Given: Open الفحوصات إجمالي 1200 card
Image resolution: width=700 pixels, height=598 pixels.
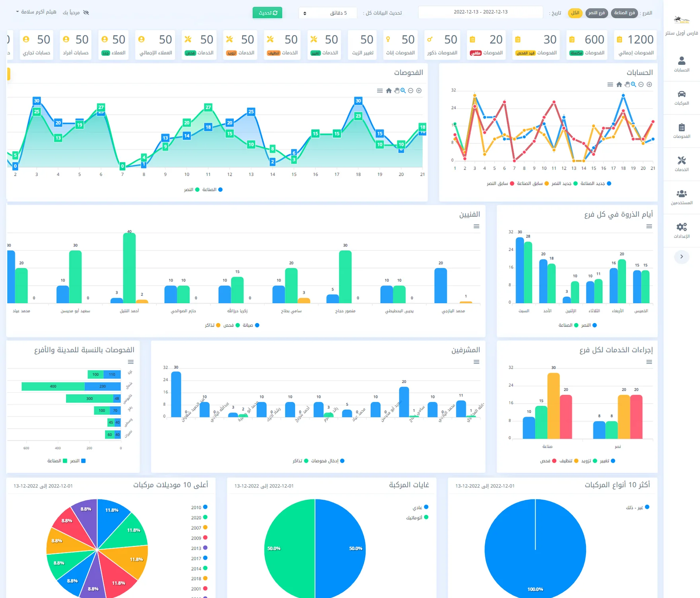Looking at the screenshot, I should coord(635,45).
